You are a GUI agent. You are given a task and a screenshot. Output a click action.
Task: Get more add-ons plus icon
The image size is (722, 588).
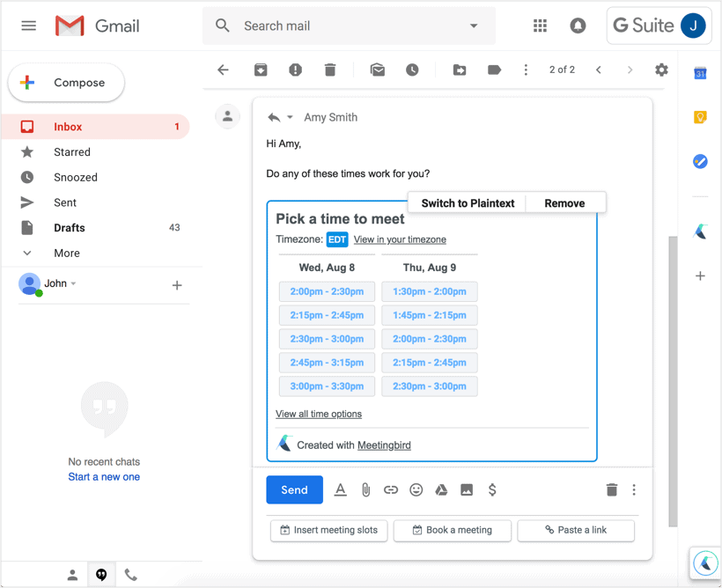point(700,276)
